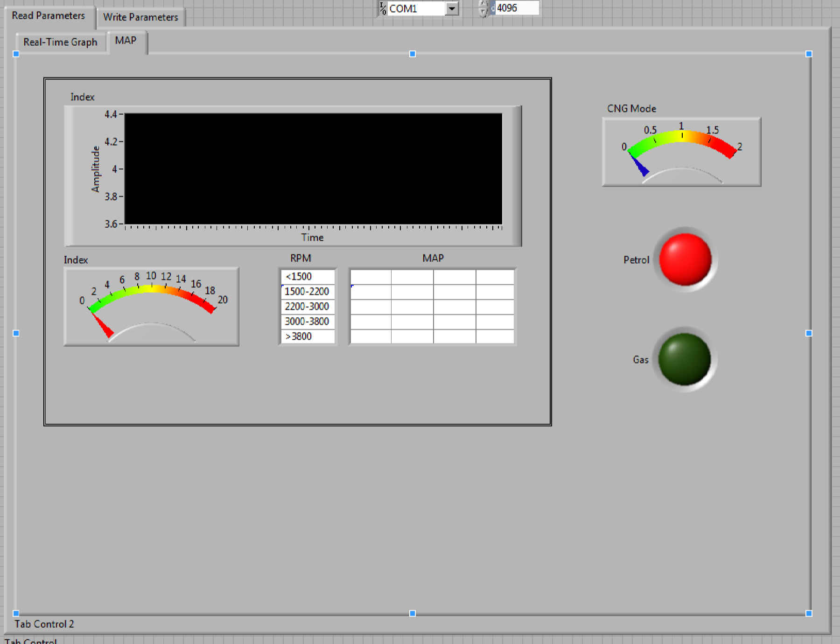Select the 1500-2200 RPM row

pos(308,292)
